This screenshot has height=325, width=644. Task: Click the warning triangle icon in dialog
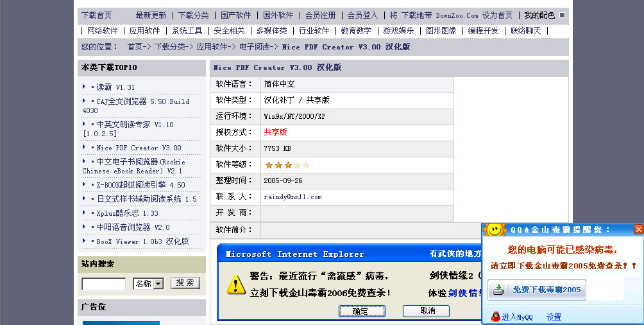click(236, 285)
